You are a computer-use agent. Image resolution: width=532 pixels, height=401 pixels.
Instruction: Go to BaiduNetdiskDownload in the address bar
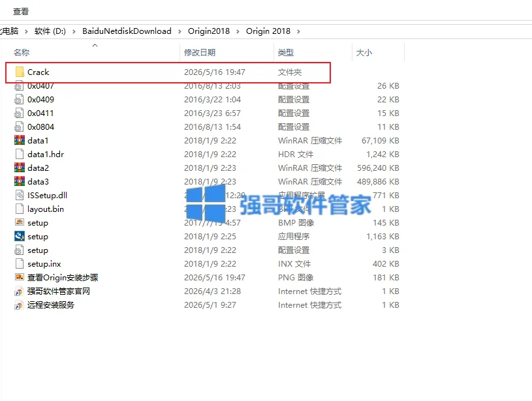pos(127,31)
